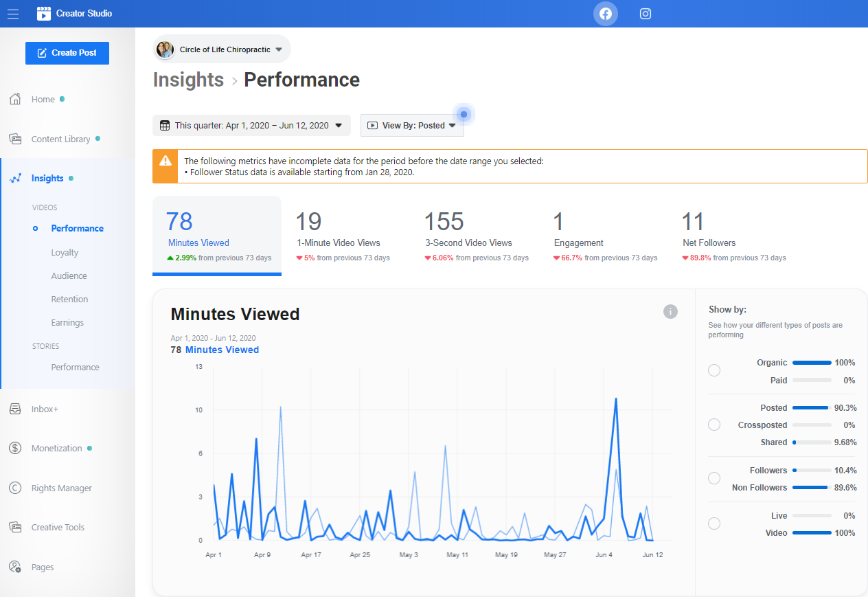Click the Monetization dollar icon
This screenshot has width=868, height=597.
[x=15, y=448]
